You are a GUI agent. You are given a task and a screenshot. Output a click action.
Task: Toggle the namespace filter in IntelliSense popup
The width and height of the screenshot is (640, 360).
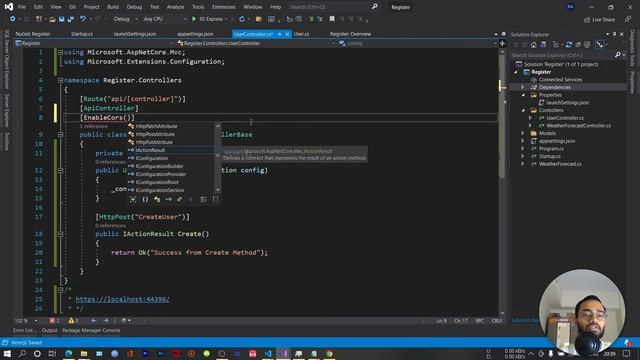[x=145, y=199]
